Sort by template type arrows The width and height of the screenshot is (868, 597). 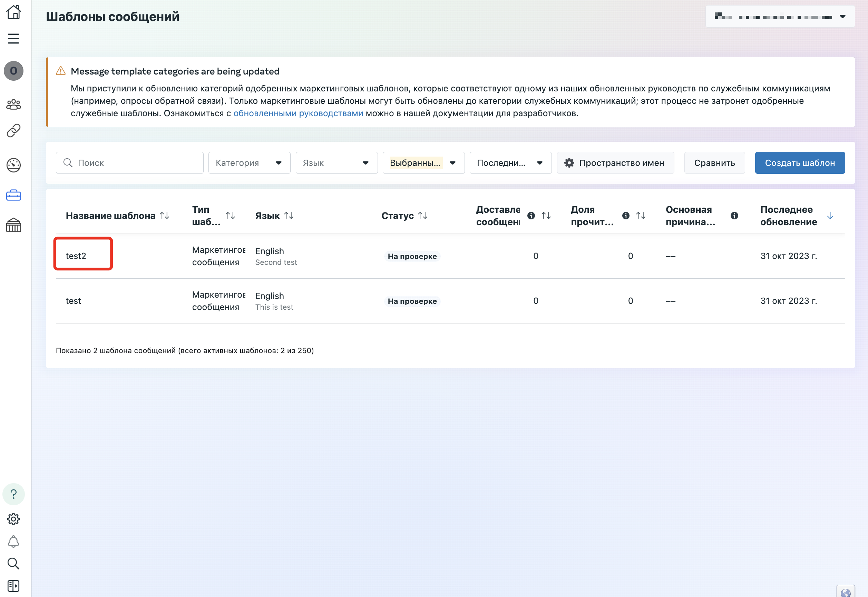[x=231, y=216]
